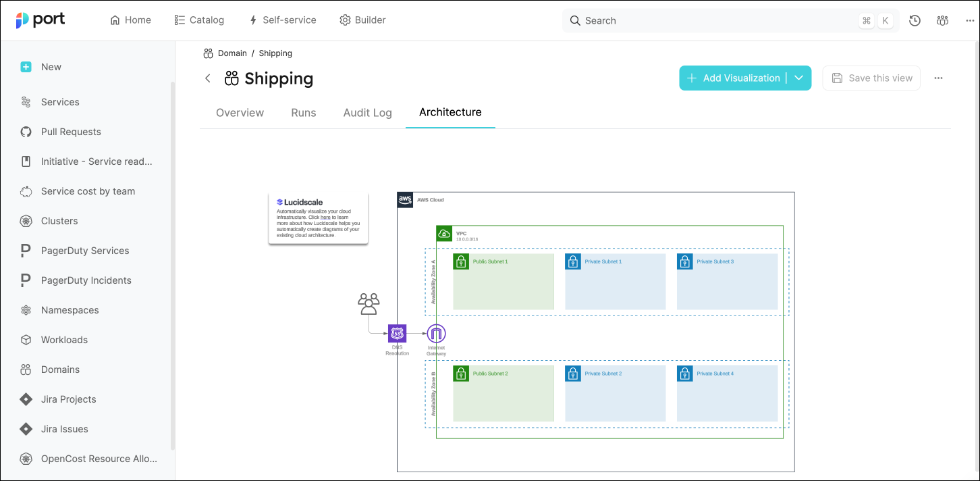Open the Self-service menu
This screenshot has height=481, width=980.
coord(282,20)
